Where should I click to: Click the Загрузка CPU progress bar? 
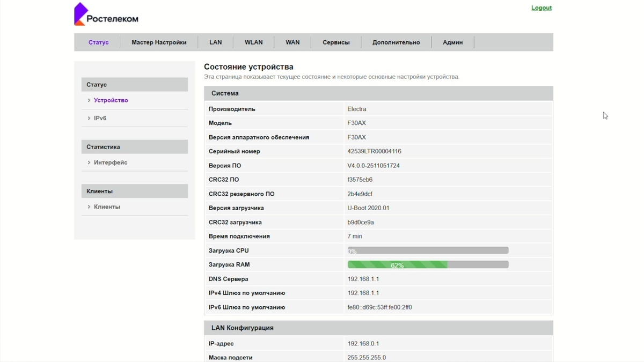coord(428,250)
